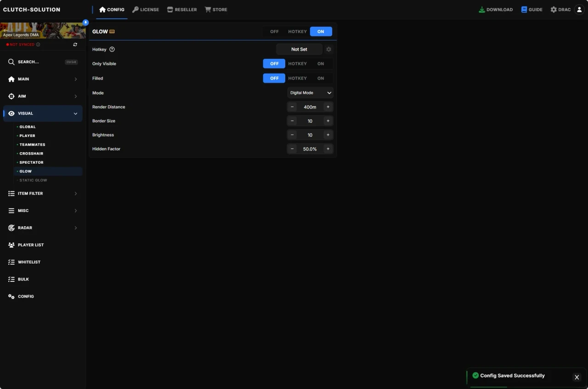
Task: Increase Render Distance using the plus button
Action: click(328, 107)
